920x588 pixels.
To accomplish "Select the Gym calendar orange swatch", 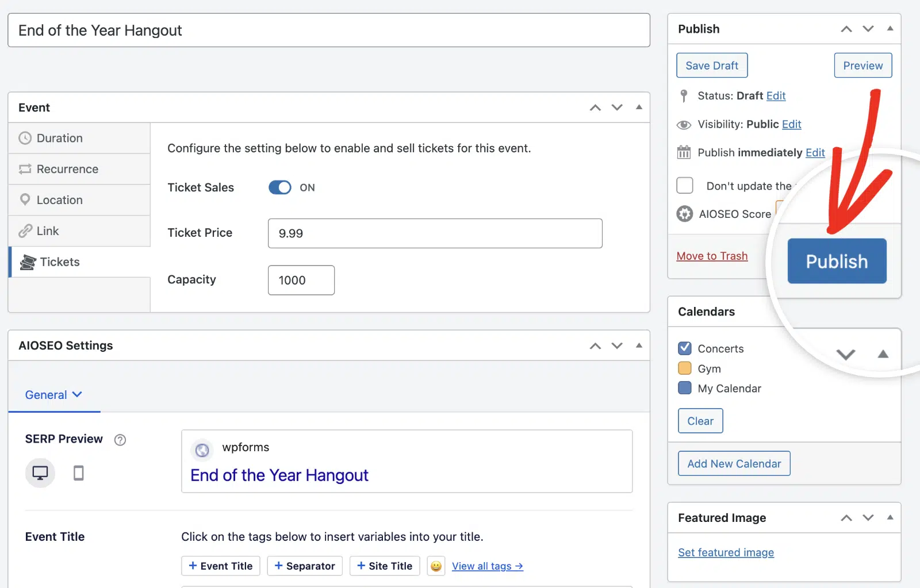I will pos(685,368).
